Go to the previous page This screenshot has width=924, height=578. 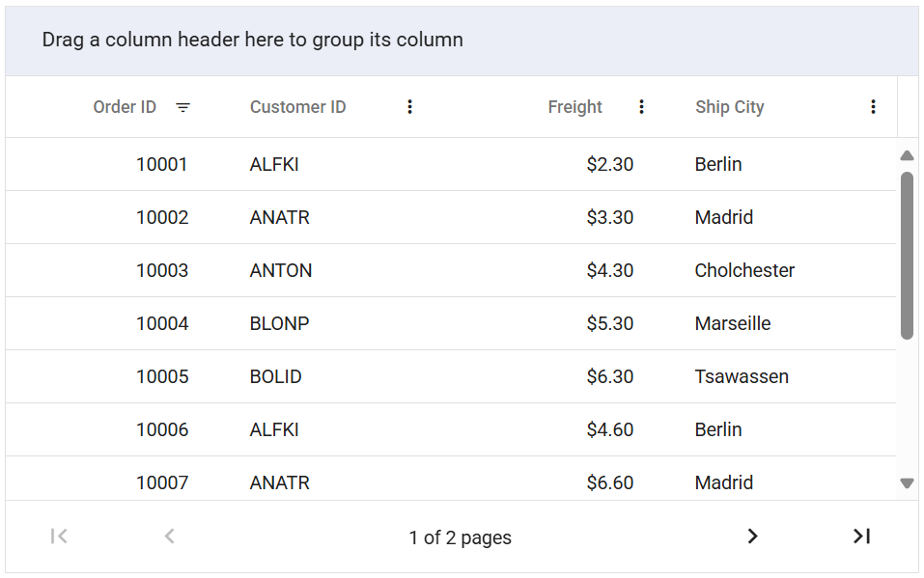click(170, 537)
